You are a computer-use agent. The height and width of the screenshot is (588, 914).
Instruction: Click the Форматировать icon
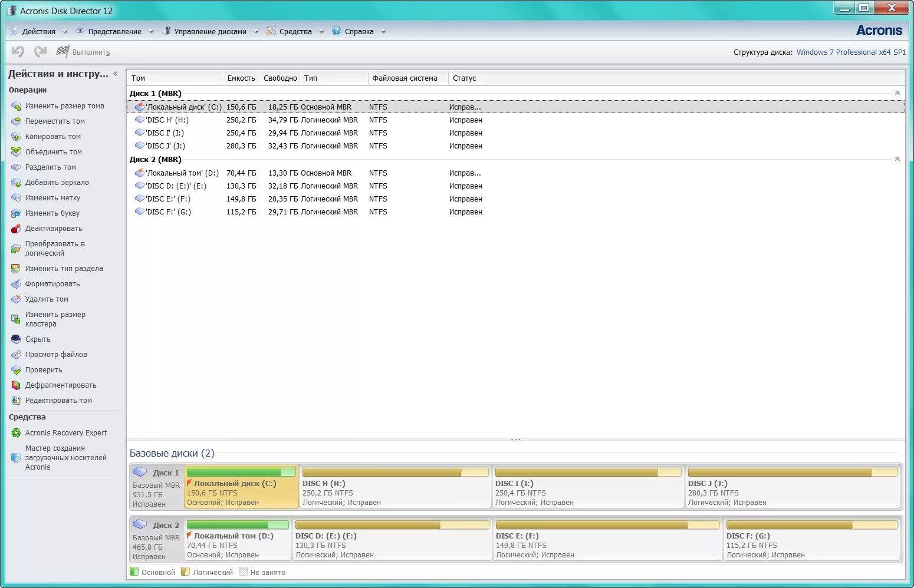(16, 284)
